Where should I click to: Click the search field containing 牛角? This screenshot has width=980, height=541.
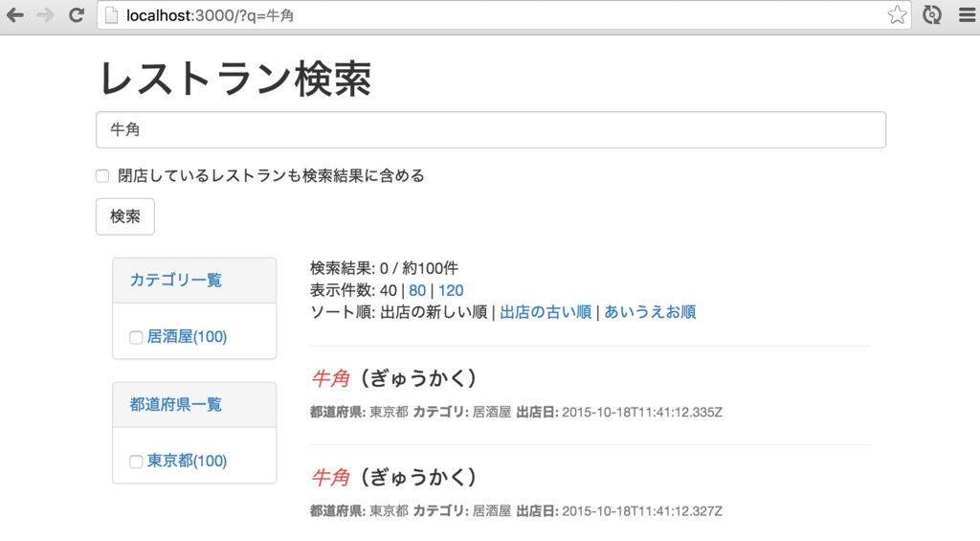coord(491,130)
